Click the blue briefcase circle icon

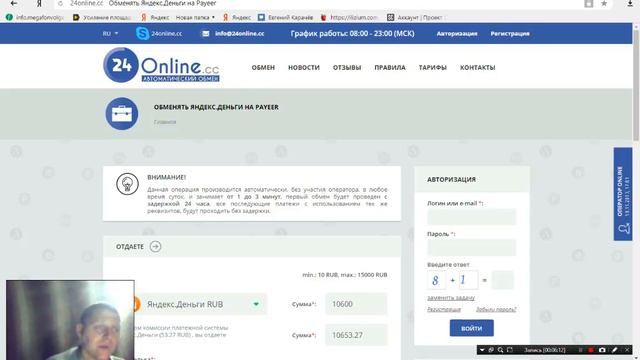[122, 113]
